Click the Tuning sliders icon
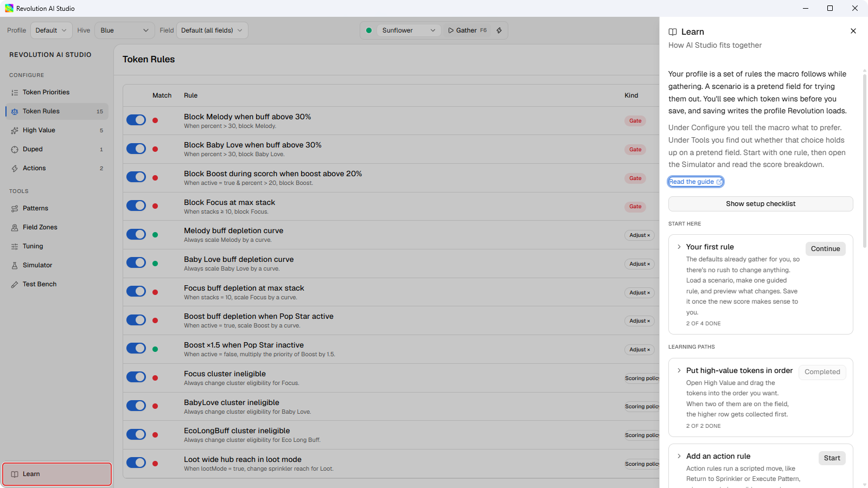868x488 pixels. tap(15, 247)
